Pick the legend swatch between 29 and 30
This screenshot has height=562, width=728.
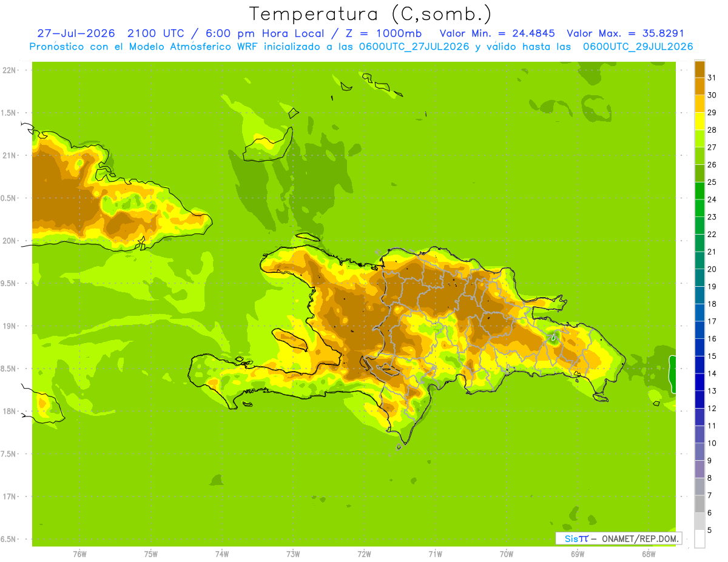point(699,104)
